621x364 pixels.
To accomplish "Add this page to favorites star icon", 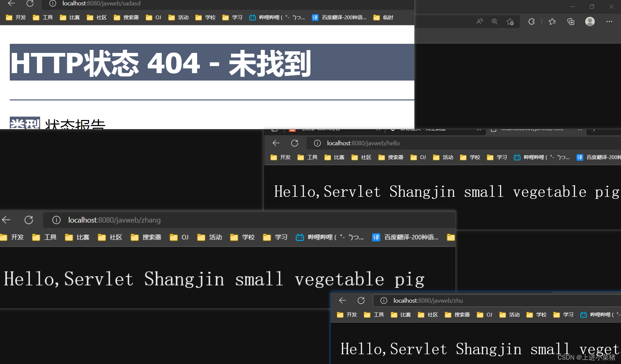I will (510, 22).
